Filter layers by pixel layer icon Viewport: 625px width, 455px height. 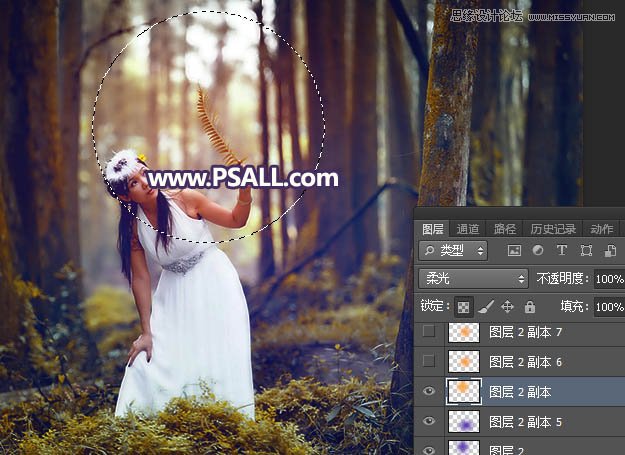click(x=514, y=250)
